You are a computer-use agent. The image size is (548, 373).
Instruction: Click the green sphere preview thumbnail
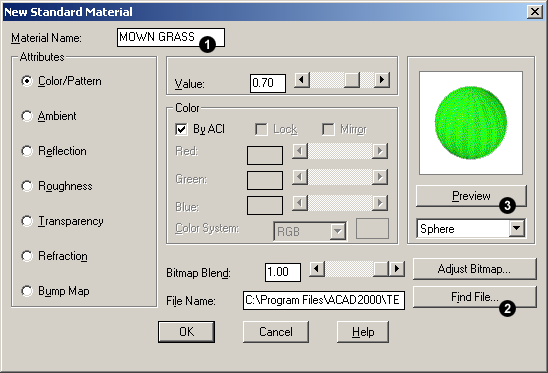tap(471, 123)
